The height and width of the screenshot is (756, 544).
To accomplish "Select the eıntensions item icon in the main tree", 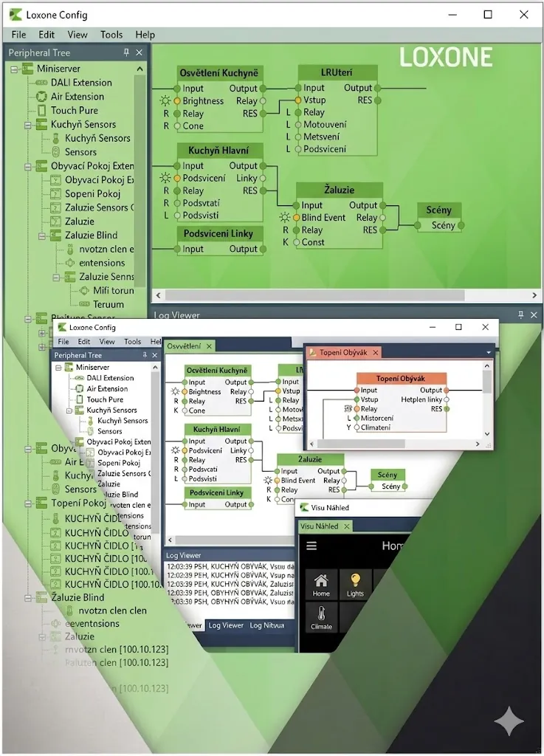I will click(x=70, y=263).
